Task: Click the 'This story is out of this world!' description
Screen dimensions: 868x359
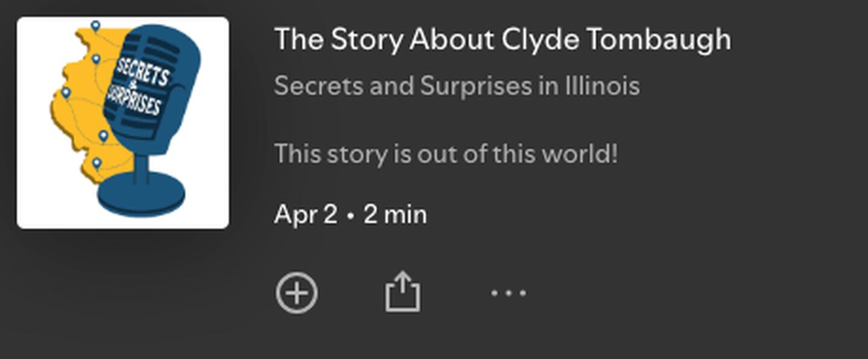Action: tap(446, 154)
